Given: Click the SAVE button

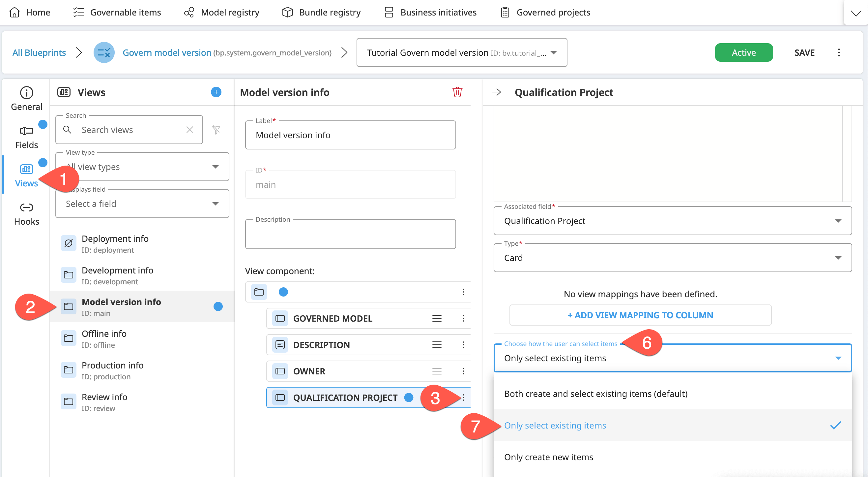Looking at the screenshot, I should (x=804, y=53).
